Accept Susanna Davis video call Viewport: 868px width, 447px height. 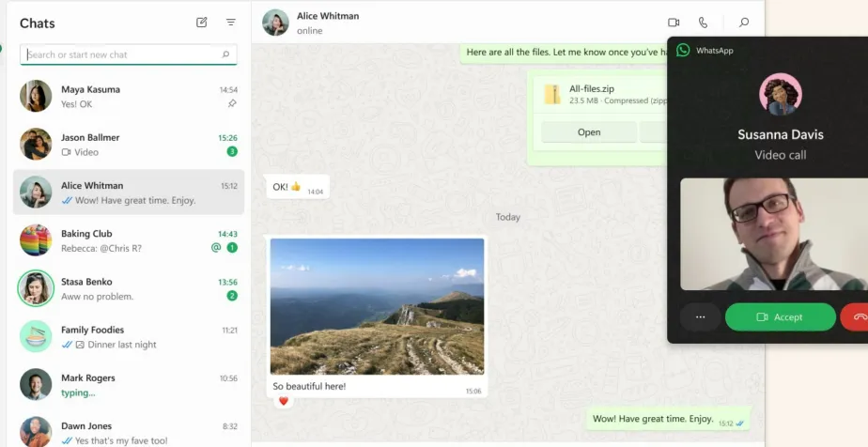click(x=780, y=317)
